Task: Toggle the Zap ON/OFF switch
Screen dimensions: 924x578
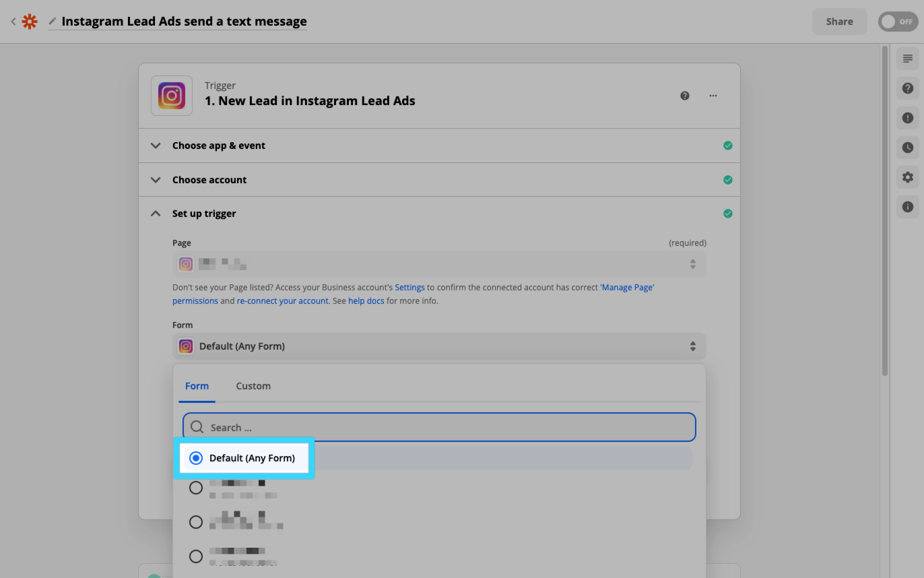Action: pyautogui.click(x=898, y=22)
